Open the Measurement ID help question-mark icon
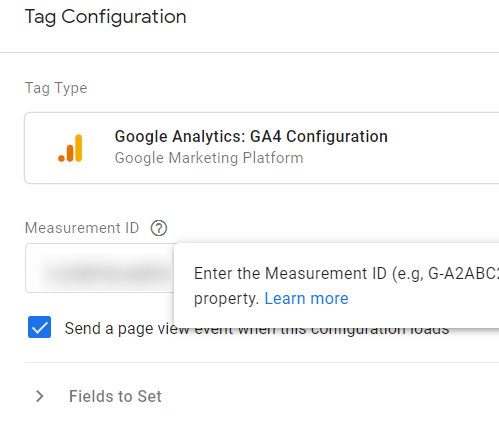 159,228
